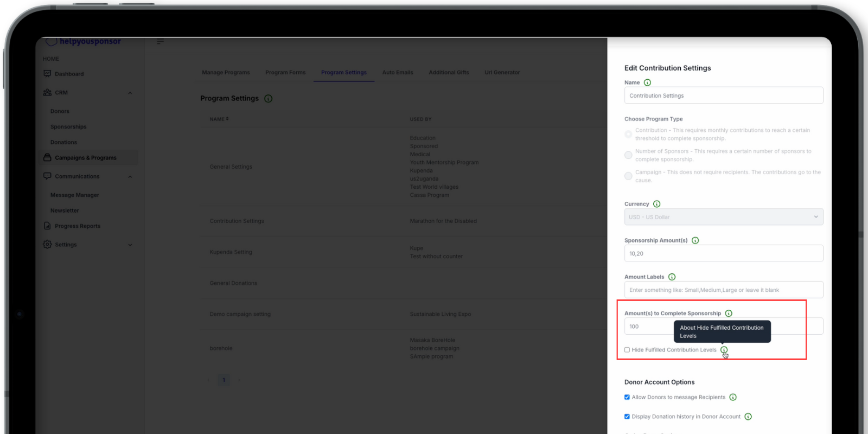
Task: Click the Amount Labels input field
Action: pyautogui.click(x=724, y=290)
